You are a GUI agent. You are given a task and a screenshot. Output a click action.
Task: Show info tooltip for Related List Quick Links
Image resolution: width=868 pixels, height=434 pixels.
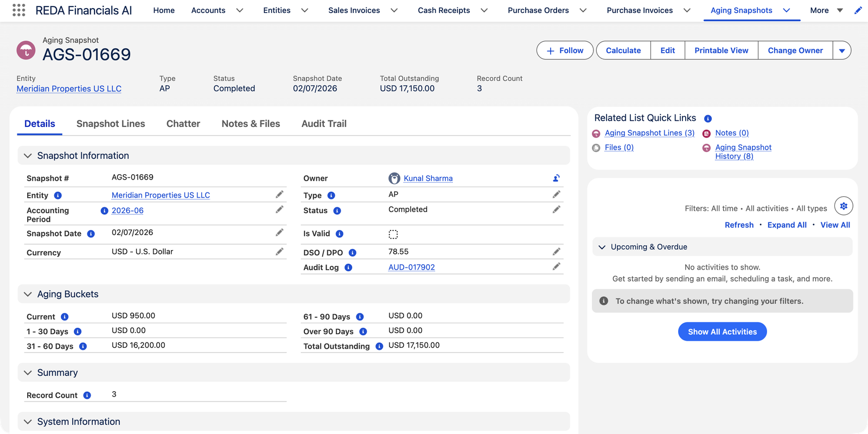coord(708,118)
